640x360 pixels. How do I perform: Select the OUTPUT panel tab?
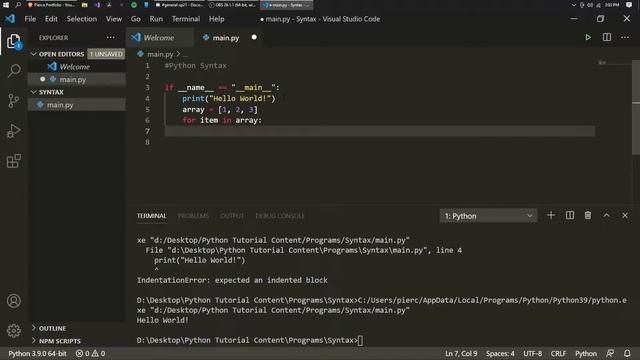pos(232,216)
